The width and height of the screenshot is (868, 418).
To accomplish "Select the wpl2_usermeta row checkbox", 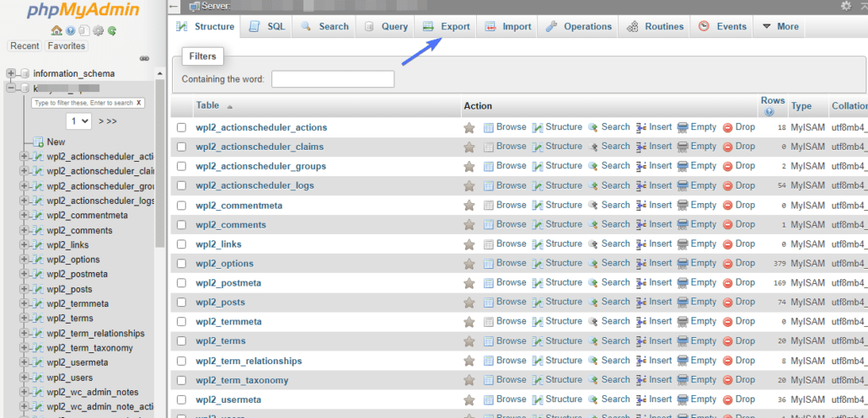I will click(181, 399).
